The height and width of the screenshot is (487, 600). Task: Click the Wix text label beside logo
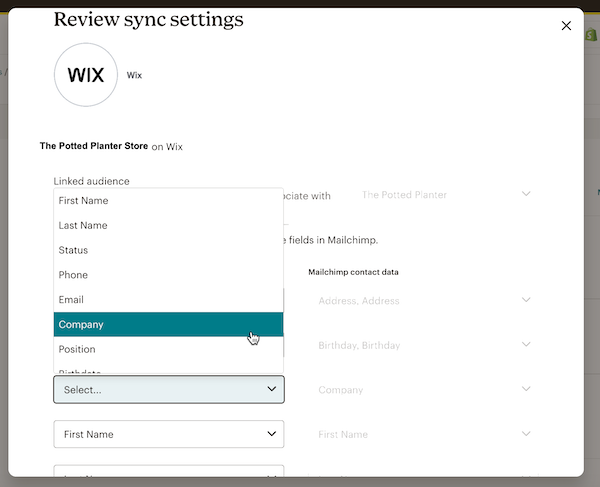(134, 75)
